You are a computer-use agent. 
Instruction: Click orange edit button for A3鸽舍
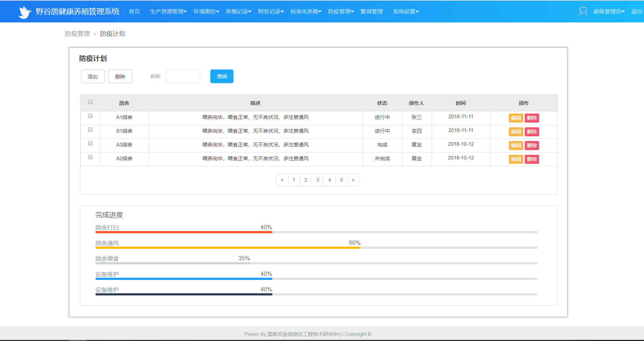(516, 145)
